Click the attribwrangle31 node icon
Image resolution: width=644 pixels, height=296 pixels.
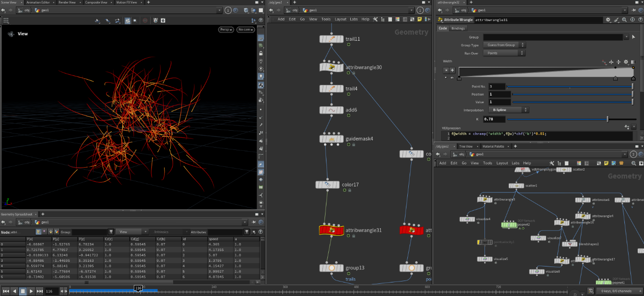(x=332, y=230)
